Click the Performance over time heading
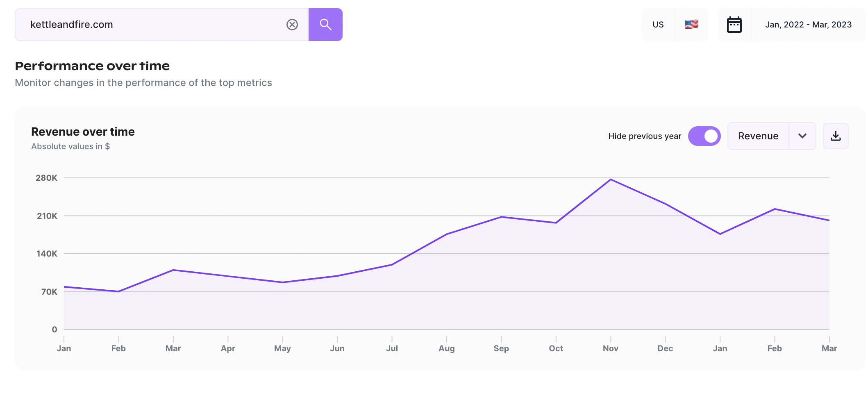868x400 pixels. pyautogui.click(x=92, y=66)
